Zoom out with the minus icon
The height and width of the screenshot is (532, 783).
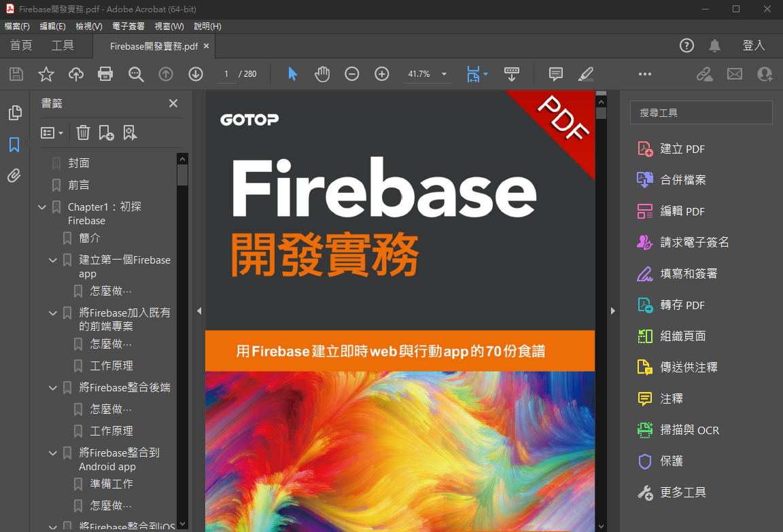click(352, 74)
